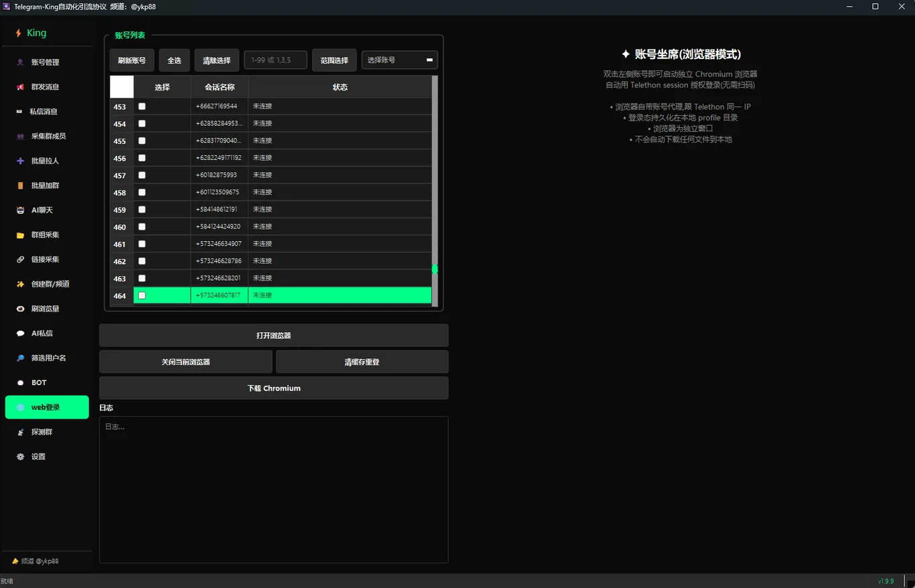Click the 全选 button
Image resolution: width=915 pixels, height=588 pixels.
174,60
